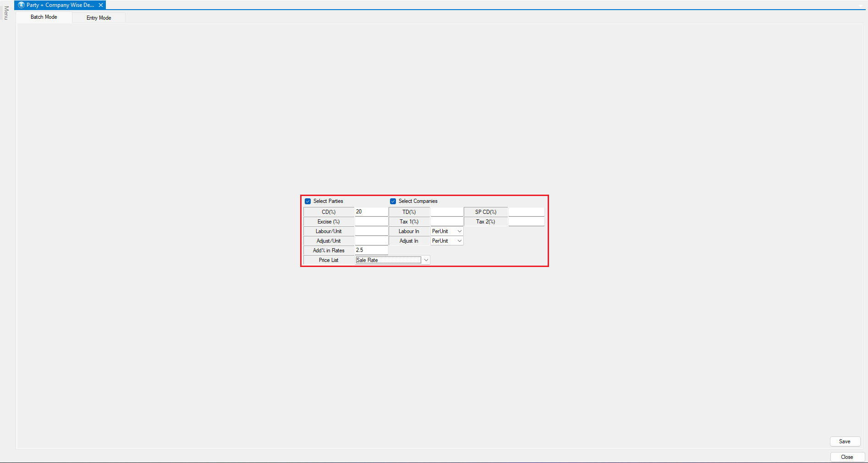Select the SP CD(%) input box
868x463 pixels.
[526, 212]
